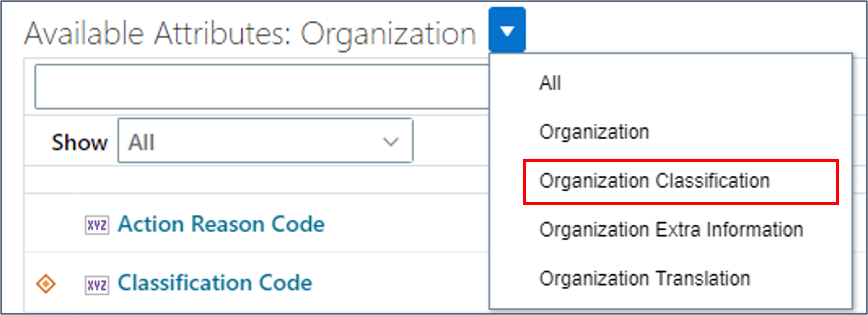Select All from the attributes dropdown menu
The width and height of the screenshot is (868, 315).
coord(550,83)
